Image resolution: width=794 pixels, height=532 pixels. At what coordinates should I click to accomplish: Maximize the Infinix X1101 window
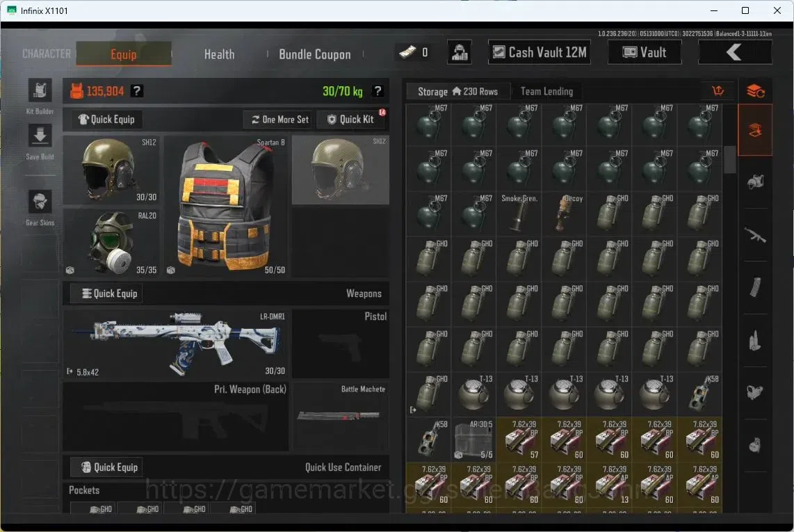[x=745, y=10]
